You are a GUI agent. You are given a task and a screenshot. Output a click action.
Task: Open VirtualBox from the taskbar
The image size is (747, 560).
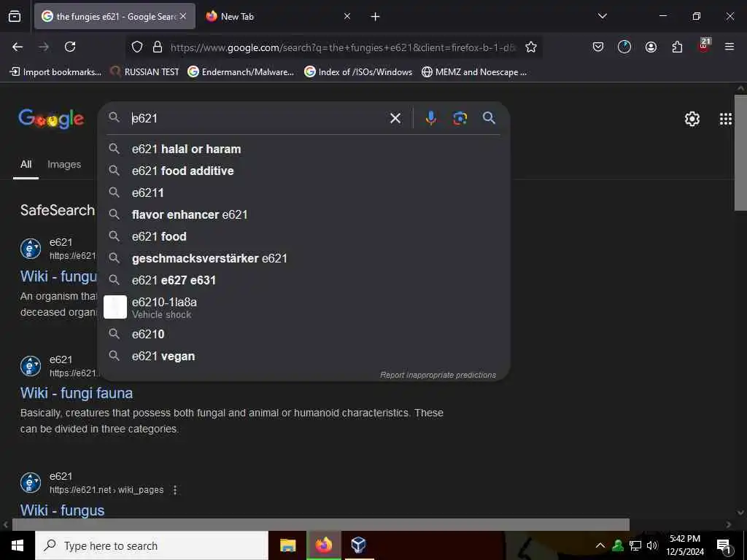(358, 545)
